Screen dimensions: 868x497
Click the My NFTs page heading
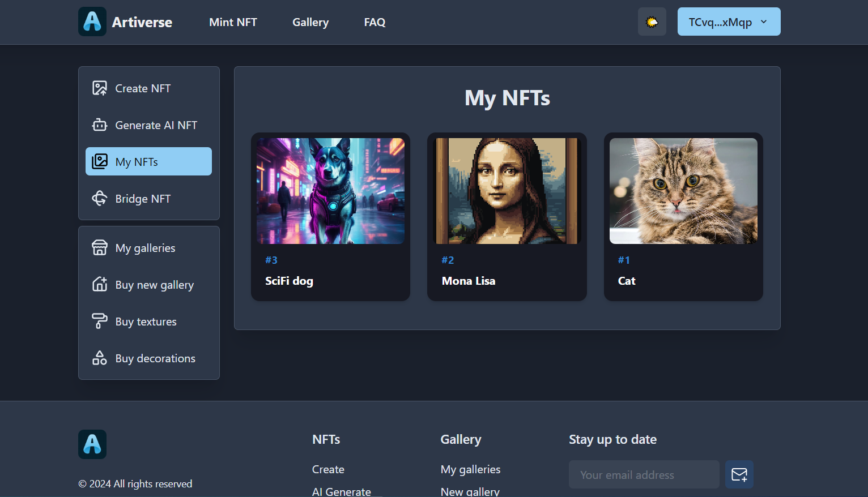tap(507, 98)
